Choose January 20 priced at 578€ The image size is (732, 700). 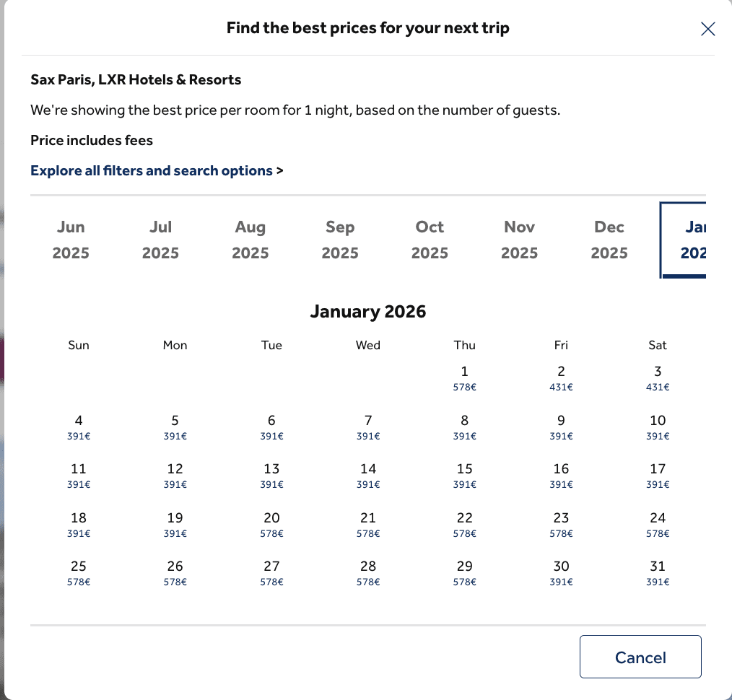pos(271,525)
